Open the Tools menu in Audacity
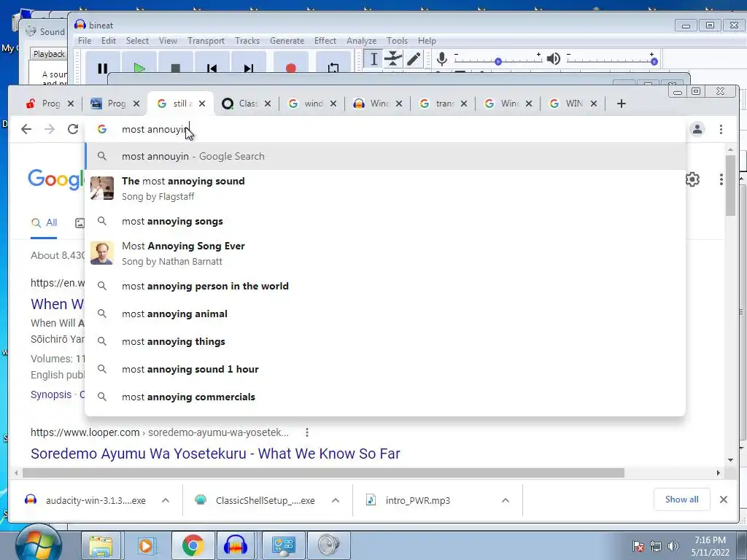 pyautogui.click(x=397, y=41)
